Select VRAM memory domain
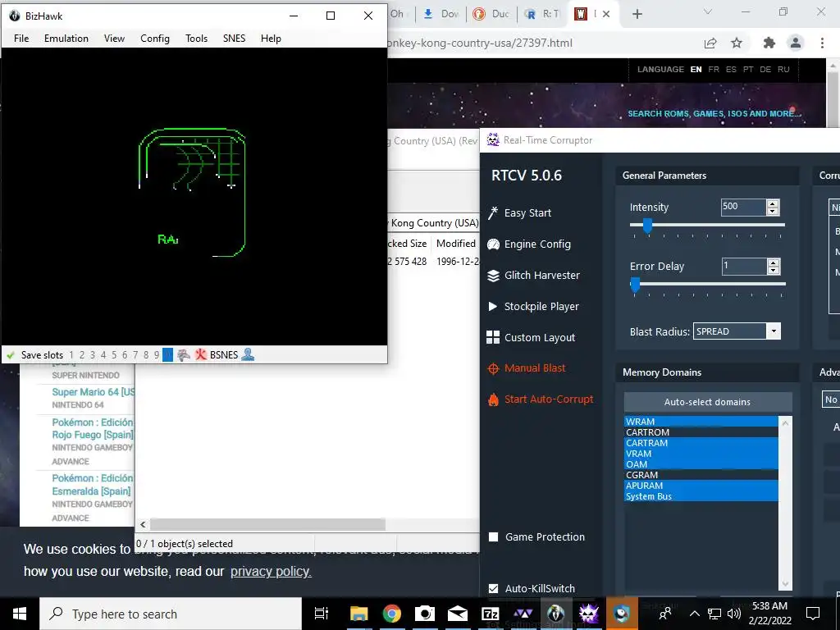Image resolution: width=840 pixels, height=630 pixels. point(701,454)
